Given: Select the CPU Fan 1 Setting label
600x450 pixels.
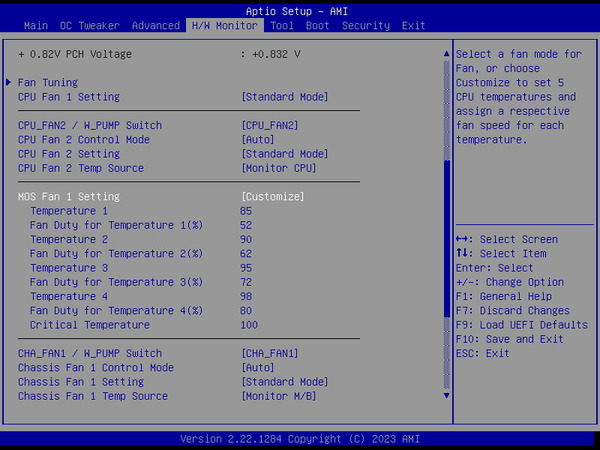Looking at the screenshot, I should click(69, 97).
